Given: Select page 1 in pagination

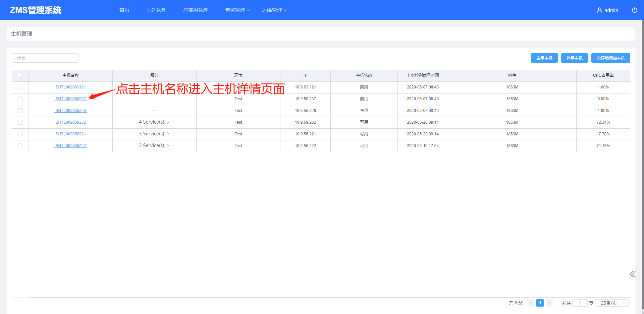Looking at the screenshot, I should click(540, 303).
